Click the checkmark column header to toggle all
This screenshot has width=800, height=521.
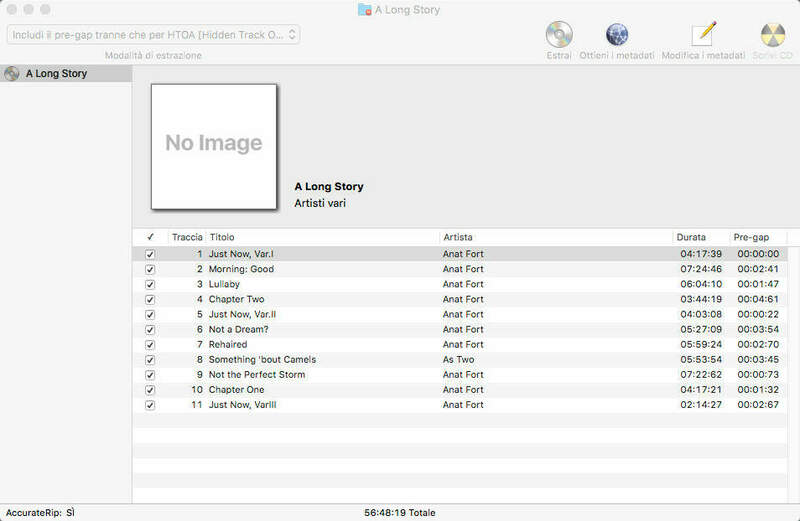(x=150, y=237)
